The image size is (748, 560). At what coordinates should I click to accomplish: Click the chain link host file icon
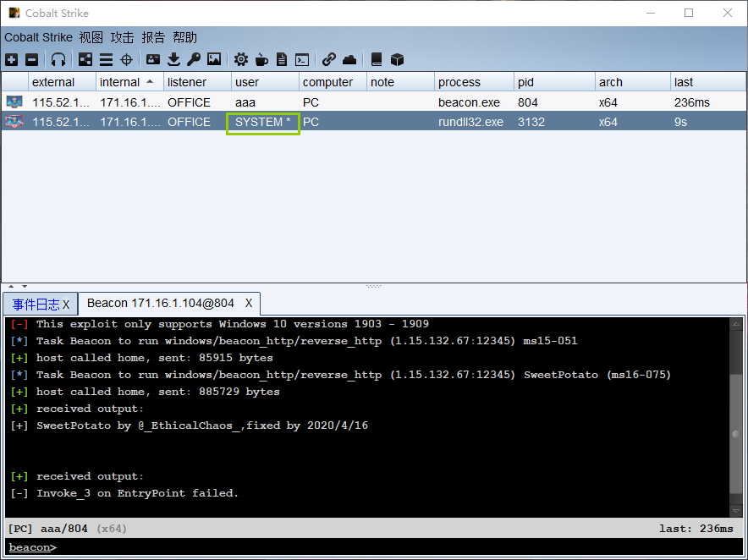(x=328, y=59)
